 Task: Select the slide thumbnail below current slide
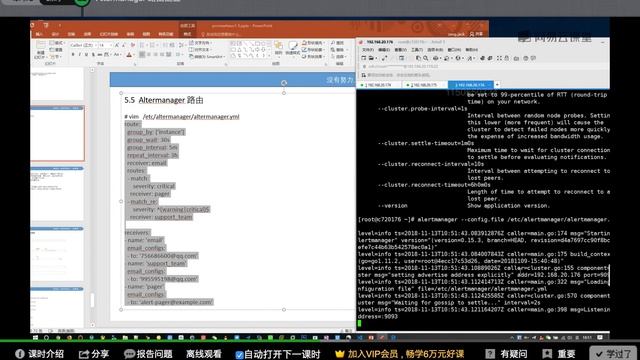57,193
